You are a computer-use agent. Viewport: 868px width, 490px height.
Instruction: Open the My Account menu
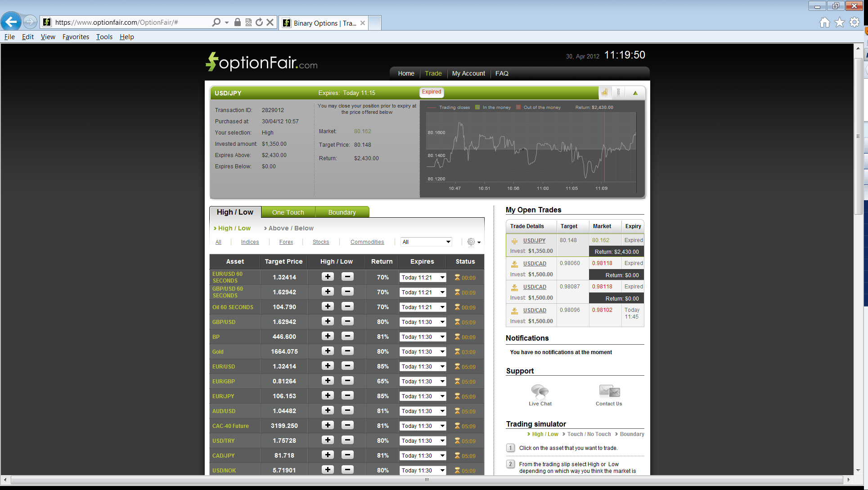(468, 73)
